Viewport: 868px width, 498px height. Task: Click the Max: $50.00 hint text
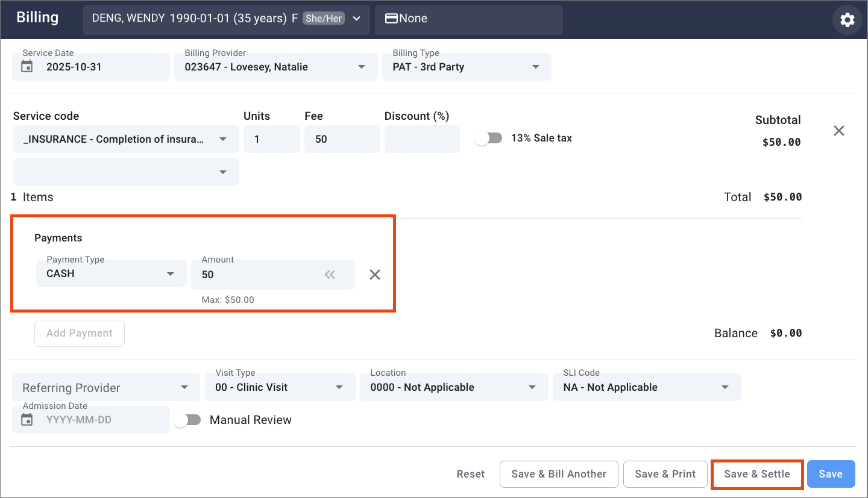pos(228,299)
